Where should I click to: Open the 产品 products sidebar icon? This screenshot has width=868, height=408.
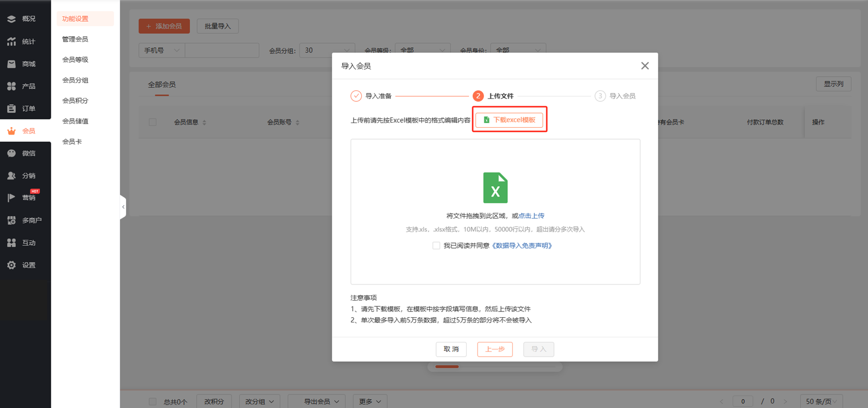tap(11, 86)
